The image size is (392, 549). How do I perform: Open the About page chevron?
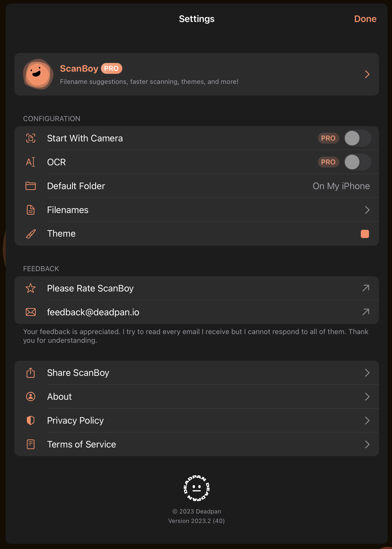[x=367, y=396]
